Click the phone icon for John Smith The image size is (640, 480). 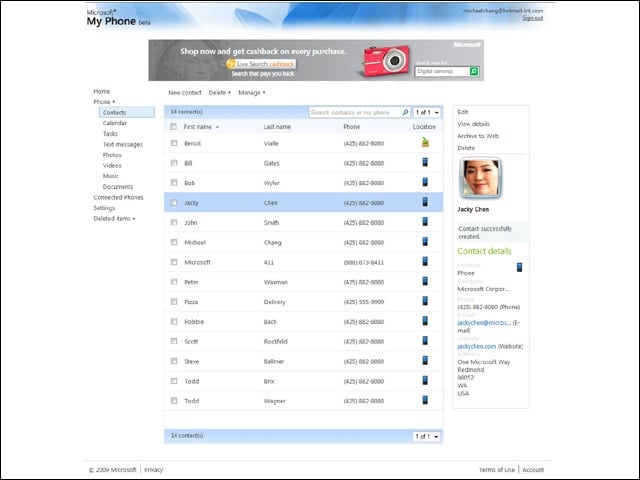tap(425, 221)
